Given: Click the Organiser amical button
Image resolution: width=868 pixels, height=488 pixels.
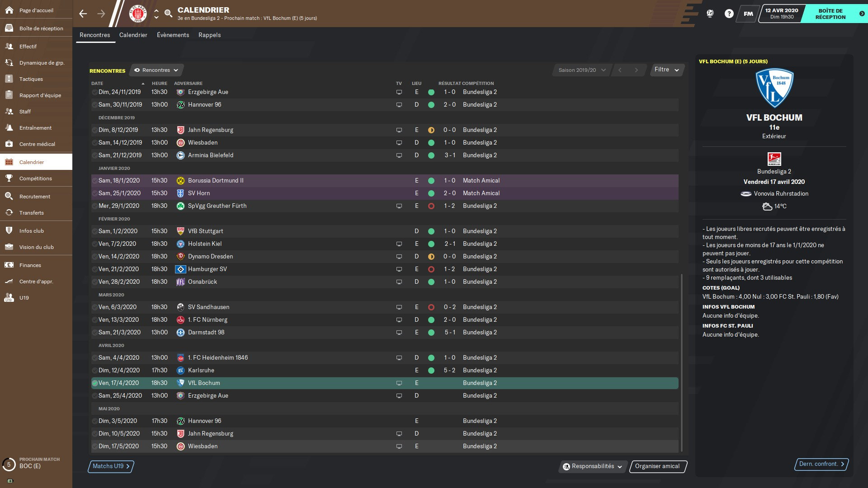Looking at the screenshot, I should pyautogui.click(x=657, y=466).
